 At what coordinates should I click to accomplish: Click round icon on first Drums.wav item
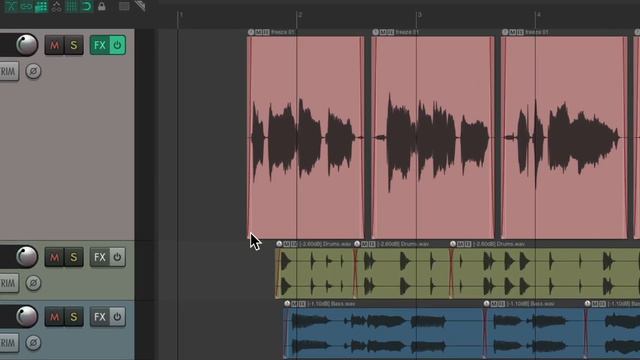point(279,244)
